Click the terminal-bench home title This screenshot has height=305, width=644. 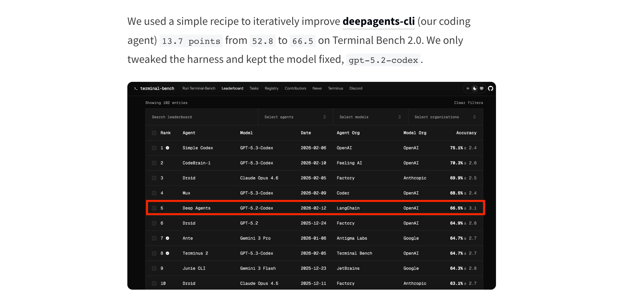click(x=157, y=89)
